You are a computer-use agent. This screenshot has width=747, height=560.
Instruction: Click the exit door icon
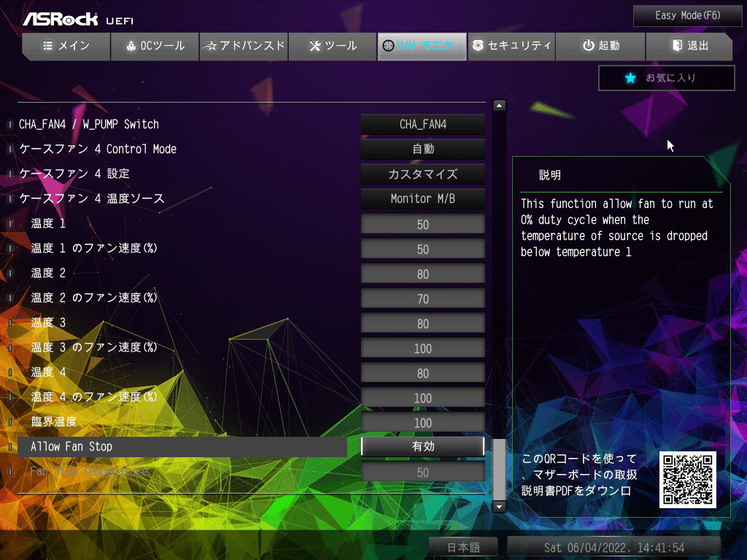677,45
